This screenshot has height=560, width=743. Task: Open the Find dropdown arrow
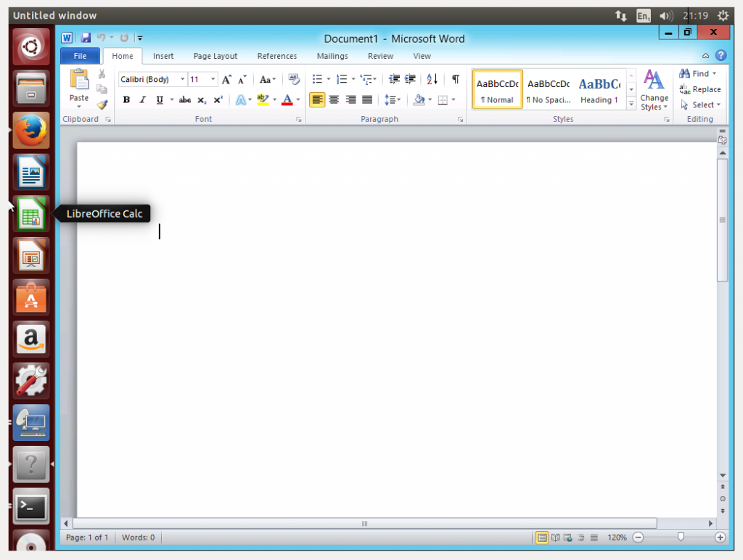pyautogui.click(x=714, y=73)
